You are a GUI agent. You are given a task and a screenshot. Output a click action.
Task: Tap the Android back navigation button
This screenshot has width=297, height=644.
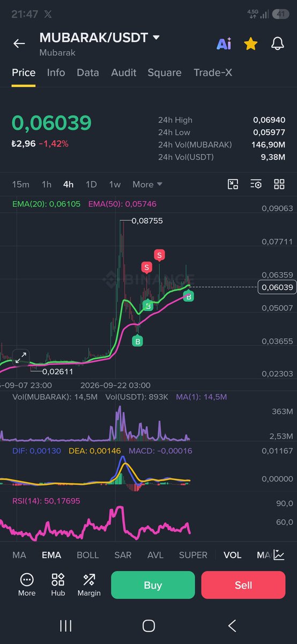[x=232, y=625]
